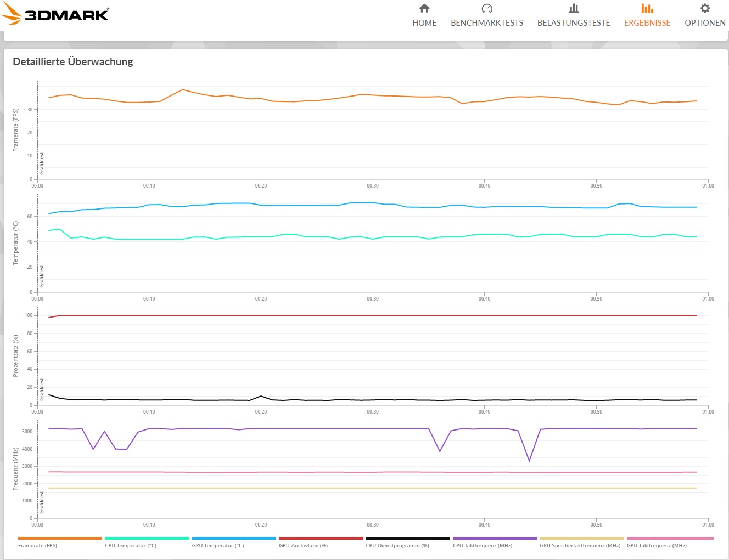Click the Benchmarktests gauge icon
Viewport: 729px width, 560px height.
[486, 8]
